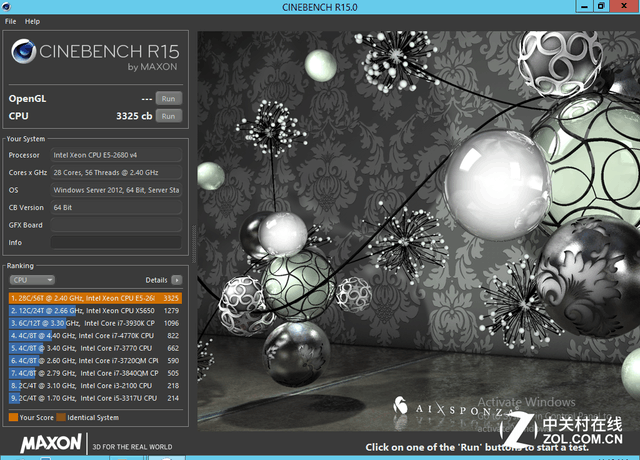Select ranking row Core i5-3317U
The width and height of the screenshot is (640, 460).
95,398
